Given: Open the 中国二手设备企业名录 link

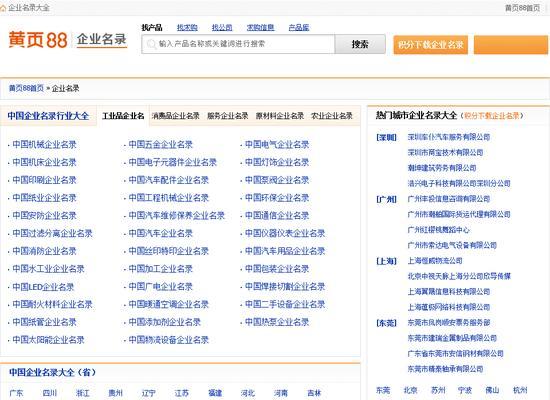Looking at the screenshot, I should point(285,304).
